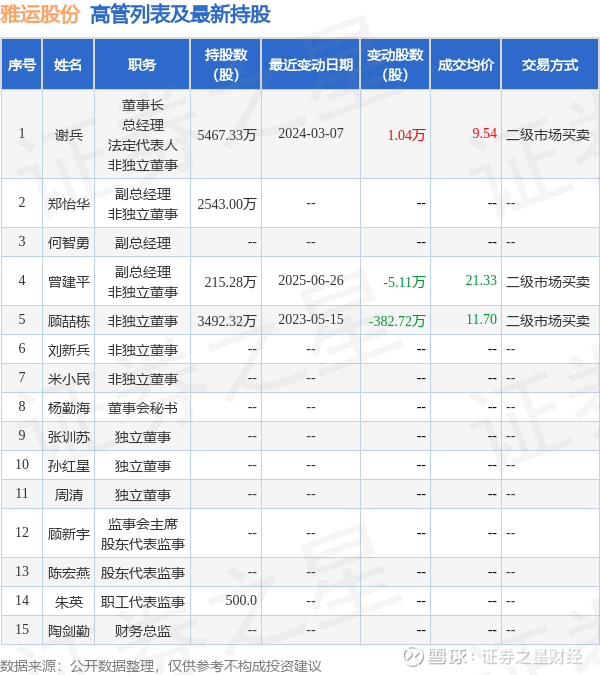Click the 500.0 shareholding value

[241, 600]
